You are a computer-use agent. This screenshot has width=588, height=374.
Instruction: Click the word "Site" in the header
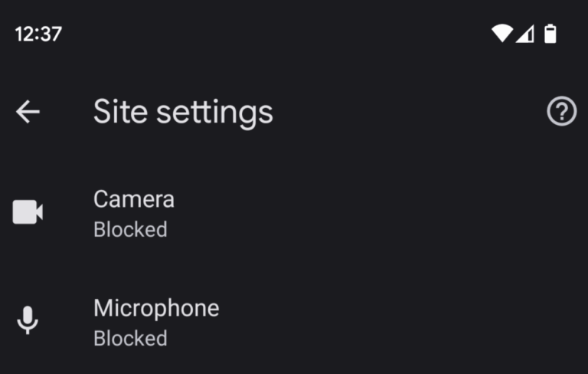point(120,112)
